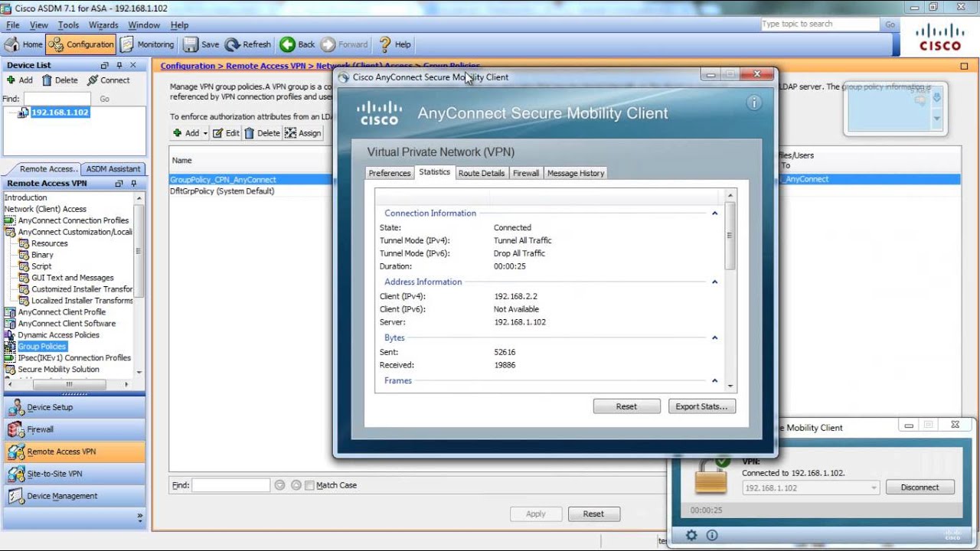The image size is (980, 551).
Task: Open the Firewall section
Action: tap(74, 430)
